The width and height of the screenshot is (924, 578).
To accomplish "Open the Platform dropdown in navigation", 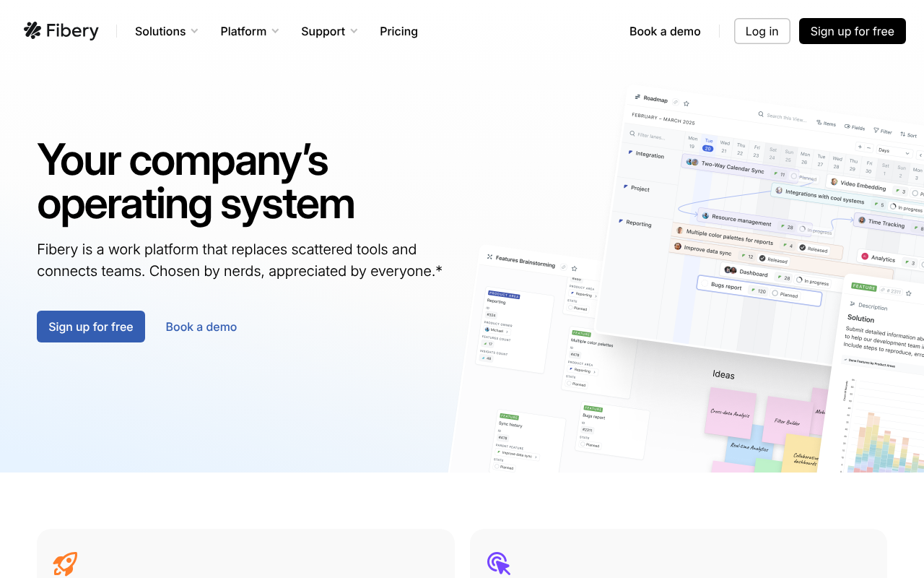I will [x=249, y=31].
